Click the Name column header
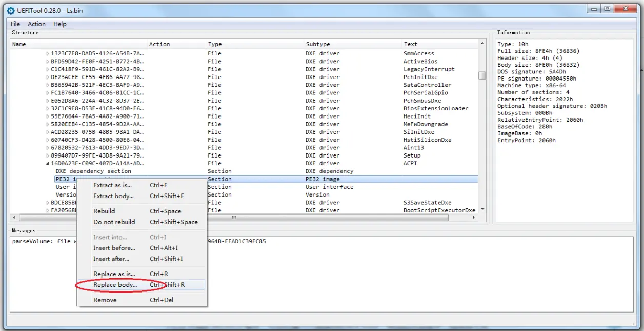The width and height of the screenshot is (644, 331). pos(79,44)
